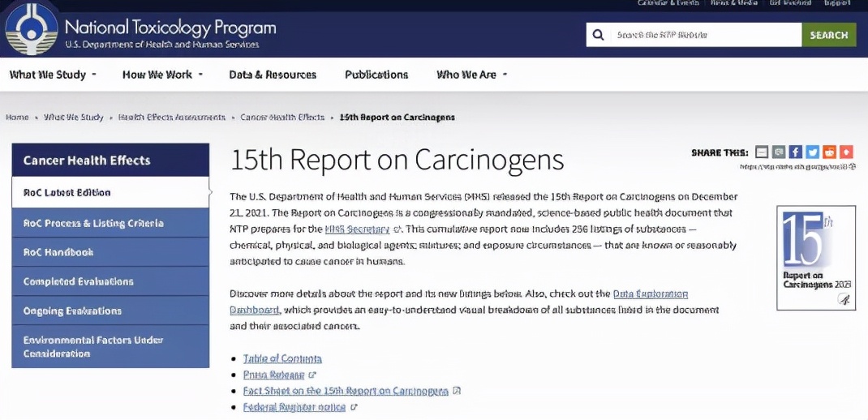Click copy icon next to short URL
Viewport: 868px width, 420px height.
pyautogui.click(x=851, y=166)
